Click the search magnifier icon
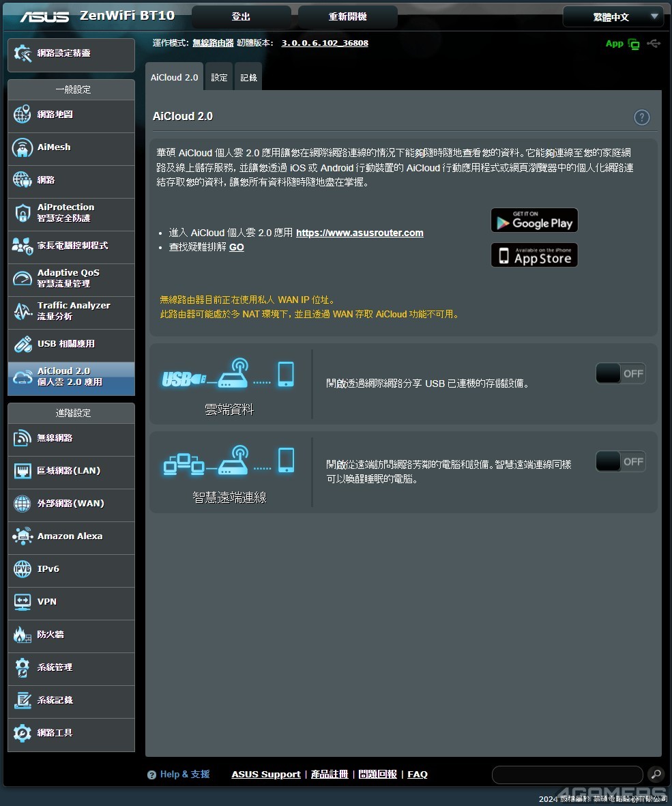This screenshot has width=672, height=806. pos(656,774)
